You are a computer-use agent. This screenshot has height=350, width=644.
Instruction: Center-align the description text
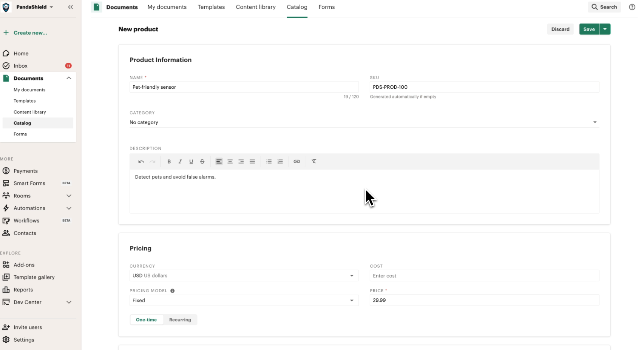(x=230, y=162)
